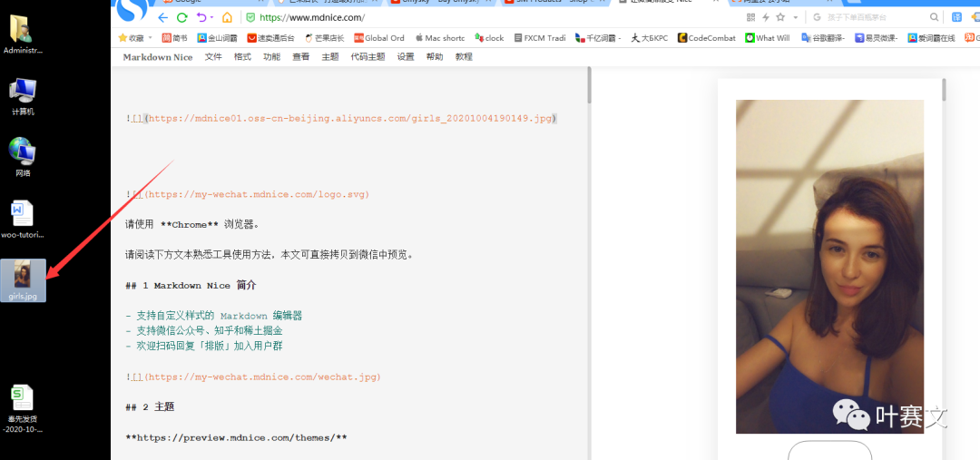Open the 谷歌翻译 bookmark
Screen dimensions: 980x460
[822, 38]
